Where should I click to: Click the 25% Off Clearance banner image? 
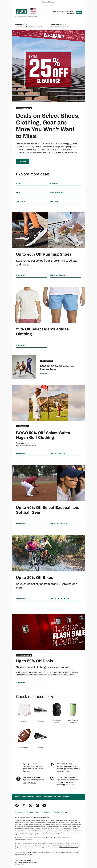point(48,66)
